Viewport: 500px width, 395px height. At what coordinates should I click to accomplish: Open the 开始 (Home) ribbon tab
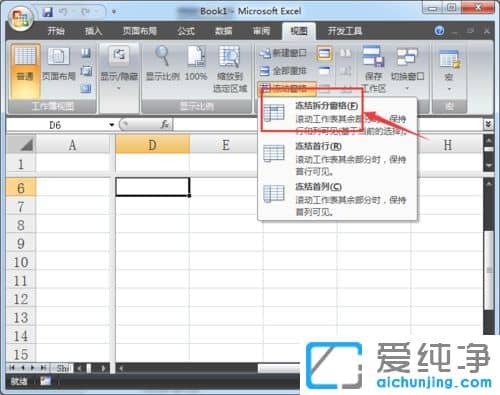point(56,31)
